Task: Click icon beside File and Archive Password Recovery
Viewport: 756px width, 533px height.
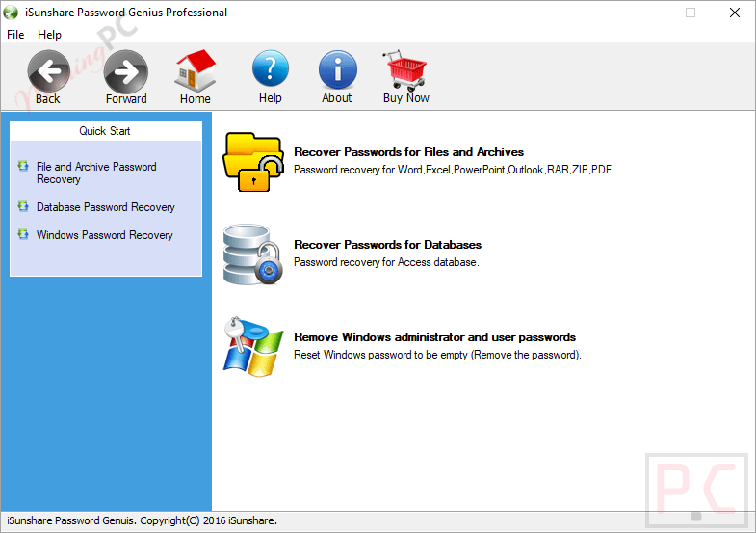Action: point(23,167)
